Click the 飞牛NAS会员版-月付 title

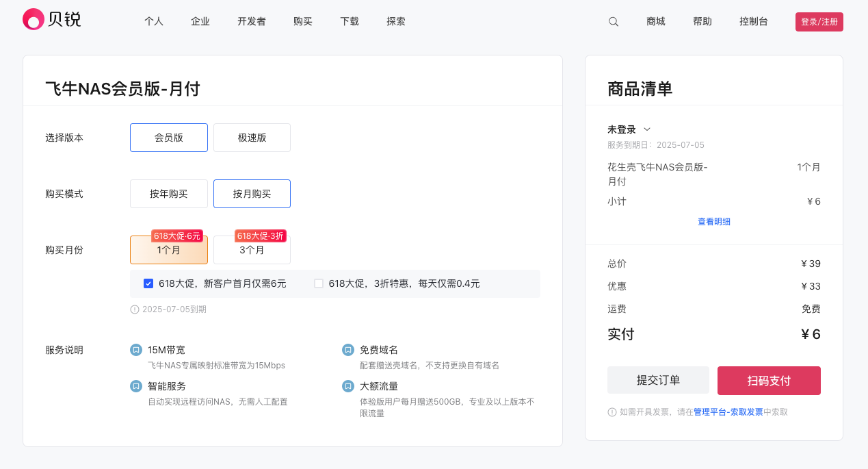pyautogui.click(x=122, y=89)
